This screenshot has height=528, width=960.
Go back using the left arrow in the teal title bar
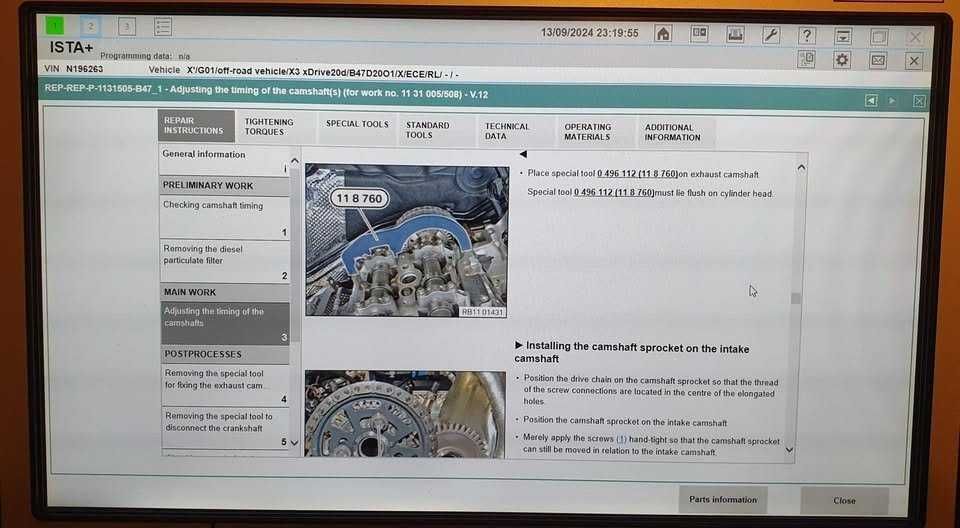pos(871,100)
